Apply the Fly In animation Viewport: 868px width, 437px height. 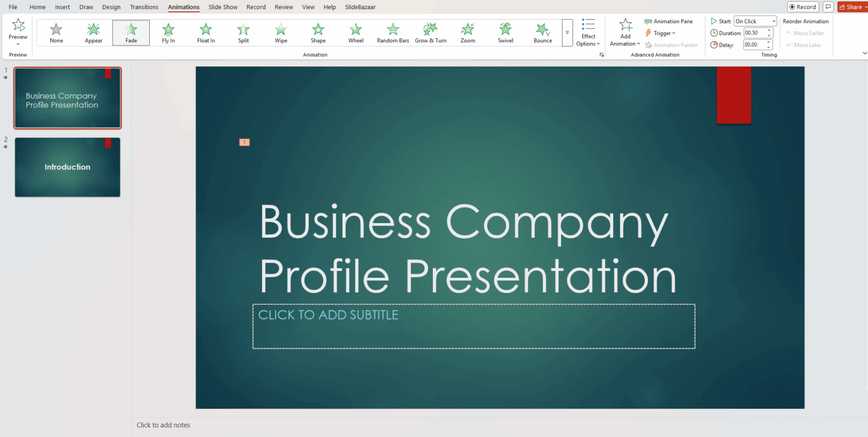(168, 33)
